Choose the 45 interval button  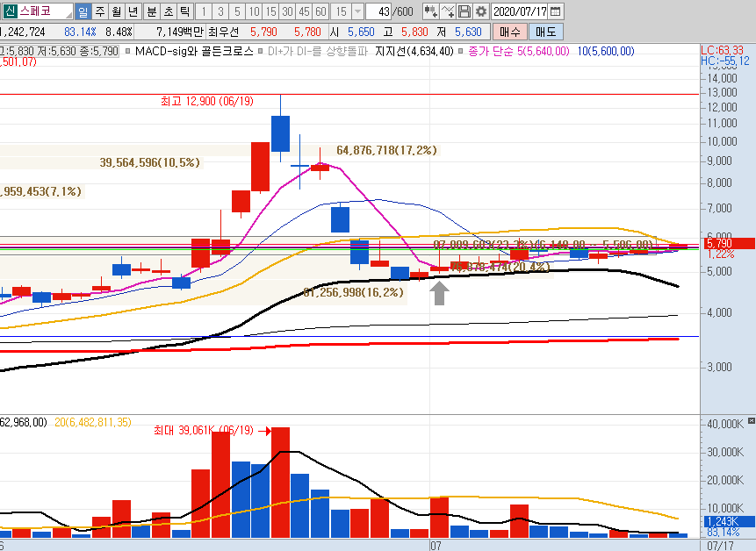(304, 11)
